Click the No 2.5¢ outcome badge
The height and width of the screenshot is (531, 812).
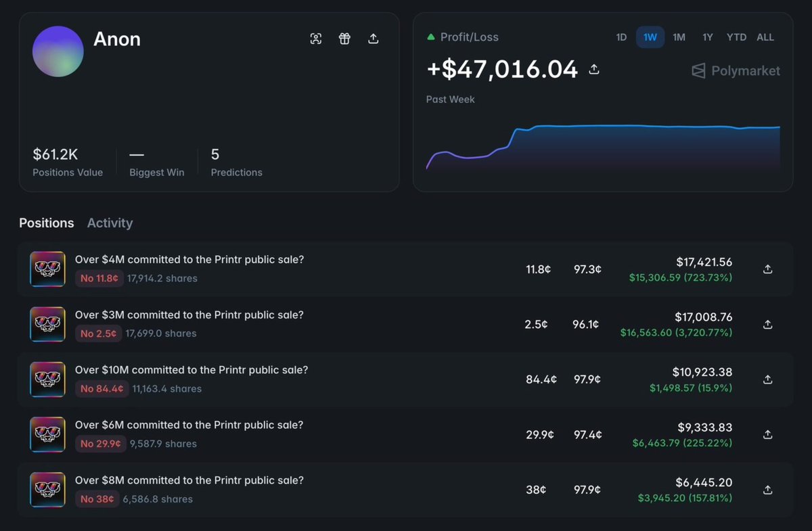pyautogui.click(x=99, y=333)
